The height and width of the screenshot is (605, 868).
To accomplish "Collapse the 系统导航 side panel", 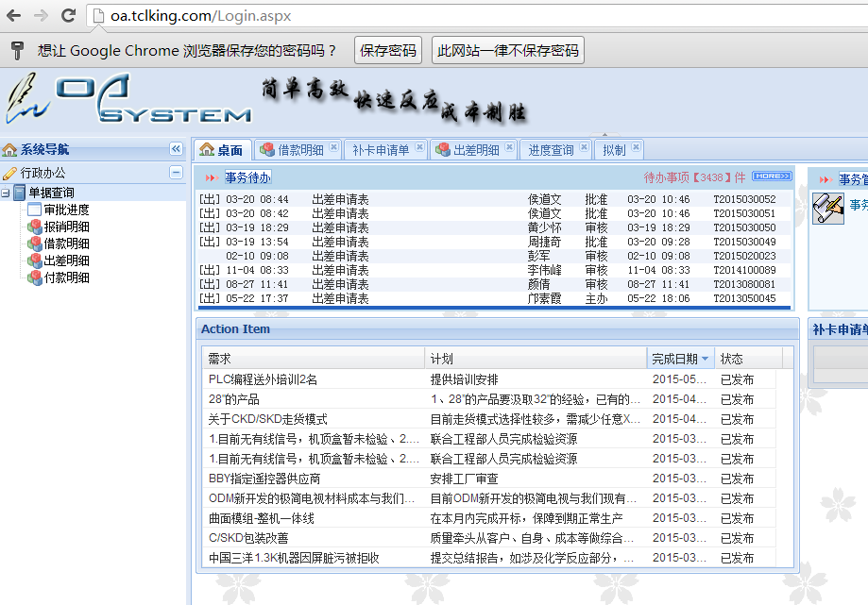I will (x=176, y=149).
